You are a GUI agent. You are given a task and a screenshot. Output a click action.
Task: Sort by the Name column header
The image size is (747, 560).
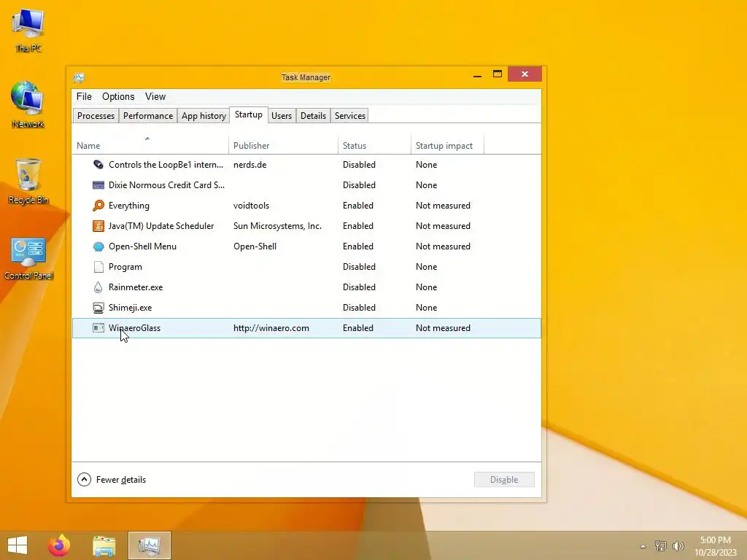click(150, 146)
